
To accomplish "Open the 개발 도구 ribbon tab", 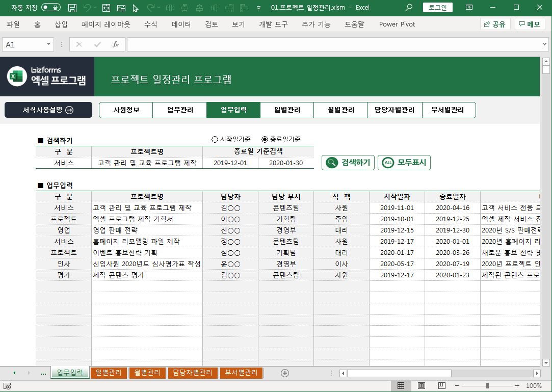I will tap(273, 24).
